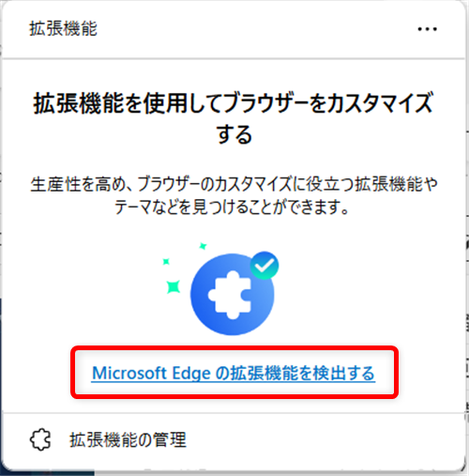Click the red-outlined box around the link

234,373
